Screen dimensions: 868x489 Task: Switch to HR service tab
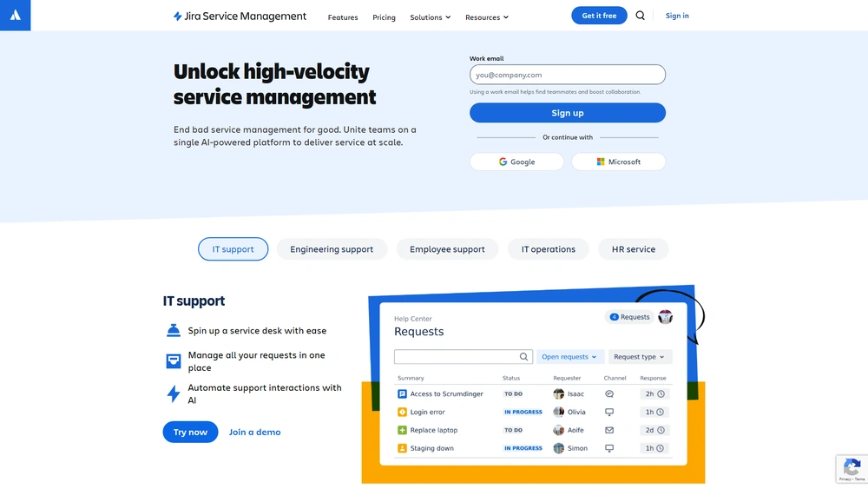click(x=634, y=249)
